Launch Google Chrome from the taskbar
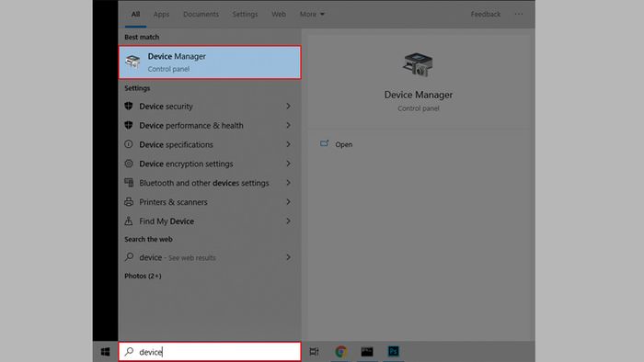Screen dimensions: 644x362 pyautogui.click(x=341, y=352)
